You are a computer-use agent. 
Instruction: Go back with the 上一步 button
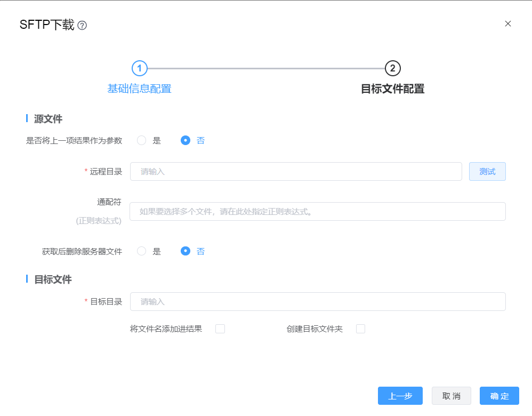pyautogui.click(x=400, y=396)
